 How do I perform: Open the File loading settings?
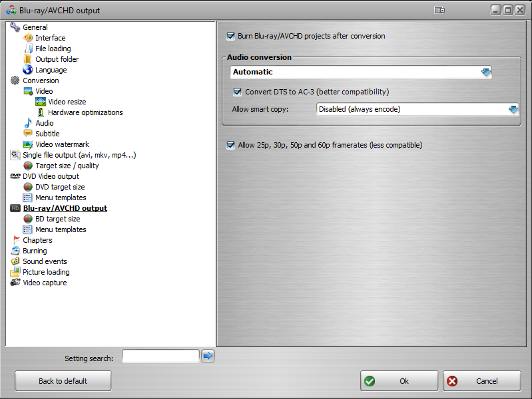[x=53, y=49]
